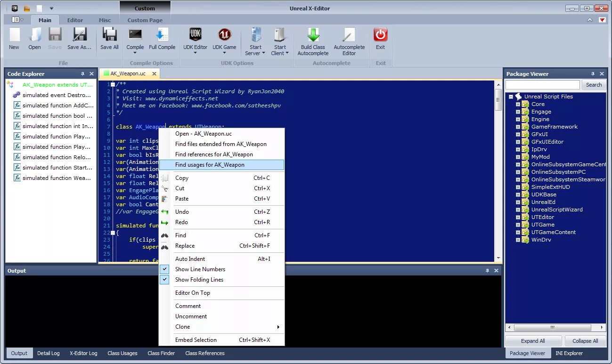Click the Open file icon
Screen dimensions: 612x364
click(35, 35)
